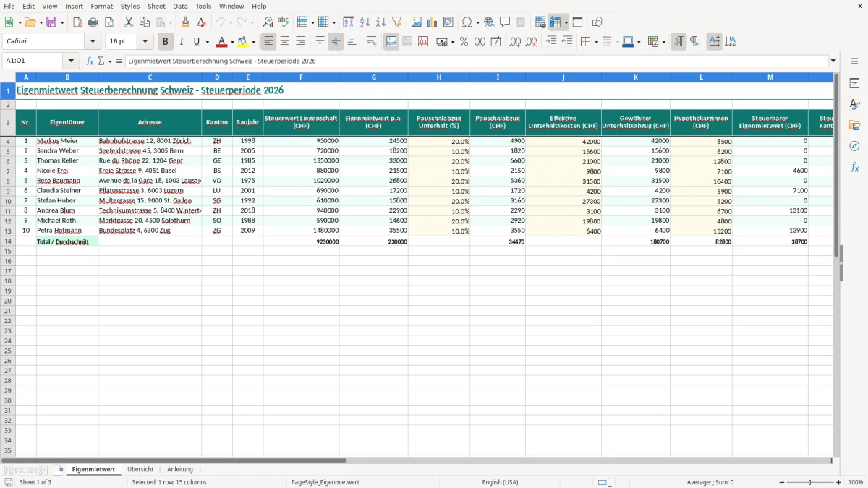Open Find and Replace
The width and height of the screenshot is (868, 488).
point(268,22)
